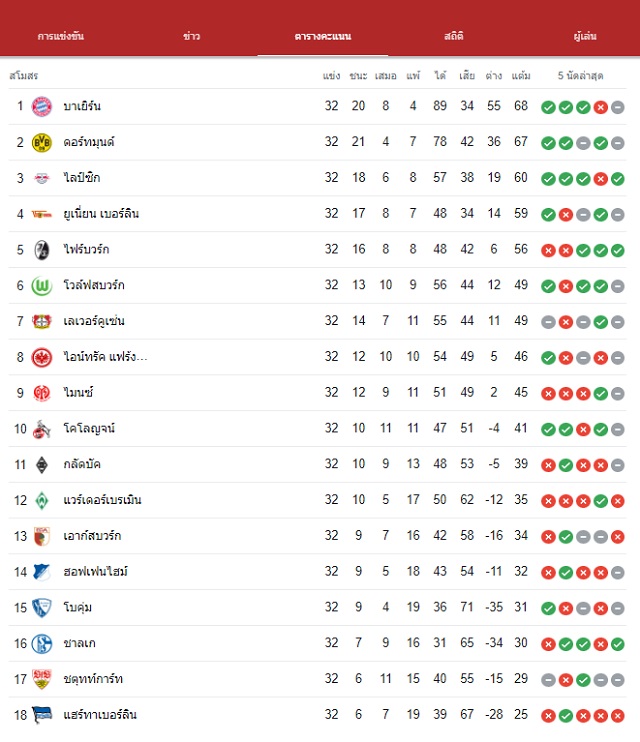Open the ผู้เล่น tab
Image resolution: width=640 pixels, height=742 pixels.
pyautogui.click(x=585, y=36)
